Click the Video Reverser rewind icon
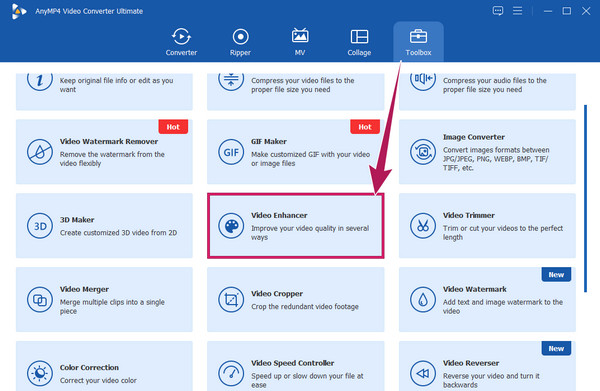The width and height of the screenshot is (600, 391). [423, 373]
